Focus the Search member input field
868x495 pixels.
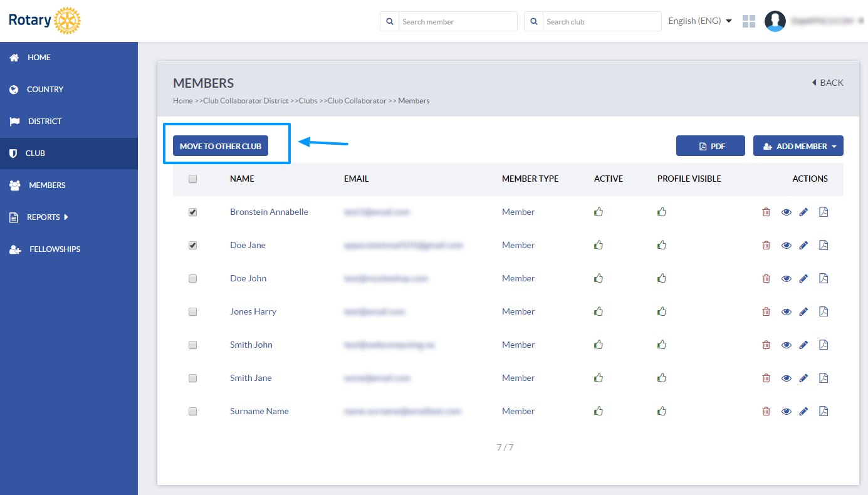point(458,21)
